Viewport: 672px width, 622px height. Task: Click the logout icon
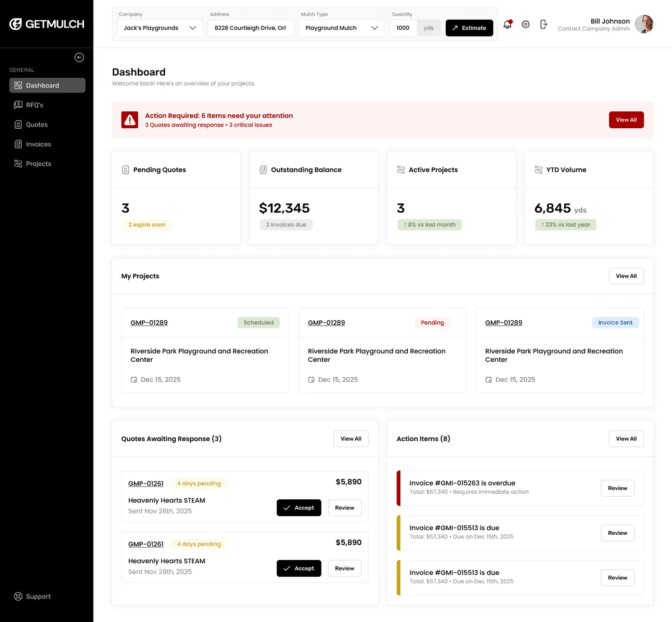click(543, 24)
